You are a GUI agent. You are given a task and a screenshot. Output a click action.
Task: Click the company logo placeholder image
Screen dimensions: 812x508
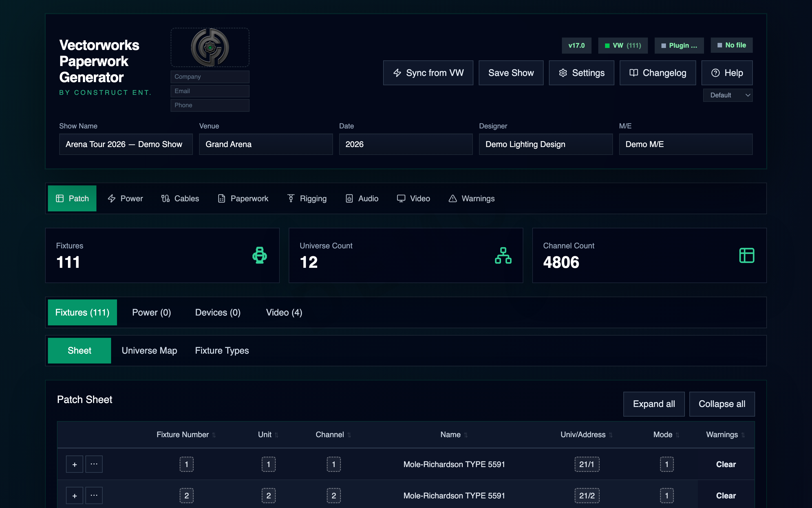[210, 47]
